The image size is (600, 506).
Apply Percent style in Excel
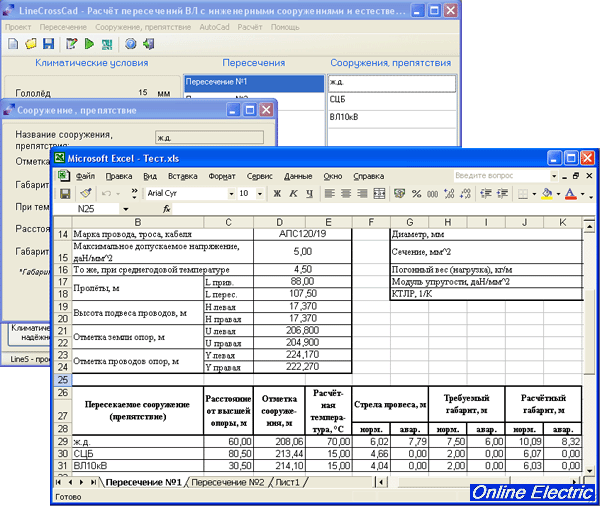pyautogui.click(x=416, y=194)
